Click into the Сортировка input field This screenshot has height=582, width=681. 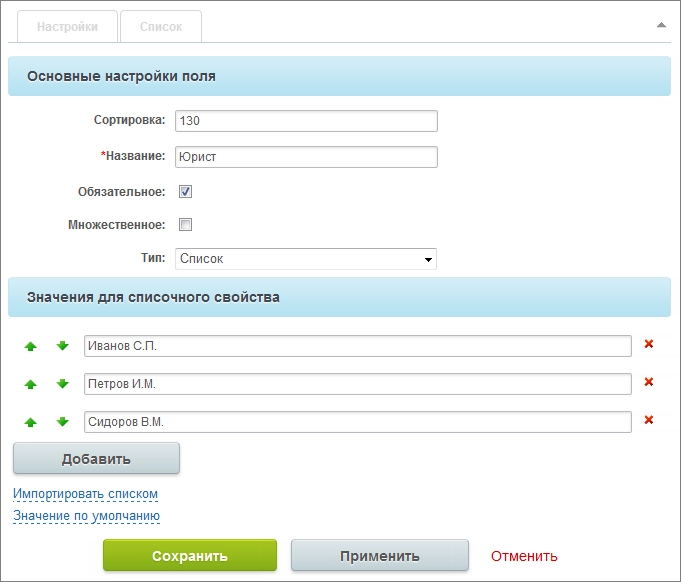click(306, 121)
